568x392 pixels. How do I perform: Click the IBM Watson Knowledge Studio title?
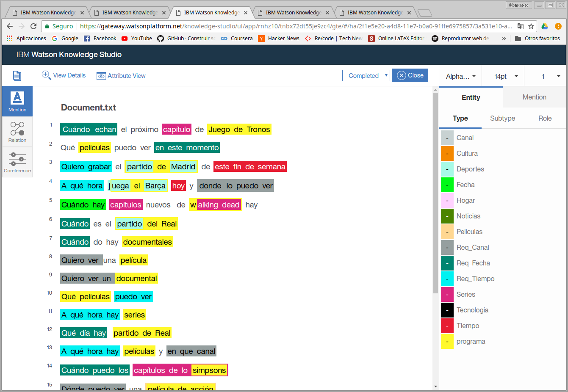[x=69, y=55]
